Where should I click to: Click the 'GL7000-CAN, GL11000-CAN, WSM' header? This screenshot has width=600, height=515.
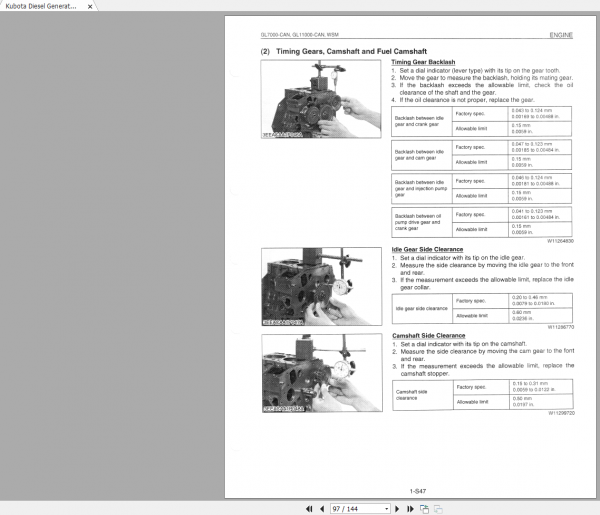pos(300,34)
